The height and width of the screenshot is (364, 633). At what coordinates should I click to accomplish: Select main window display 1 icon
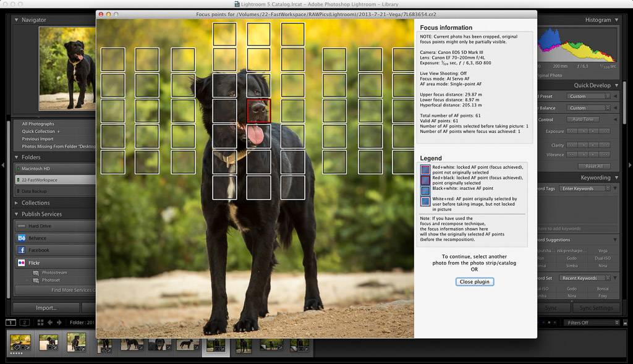point(11,323)
